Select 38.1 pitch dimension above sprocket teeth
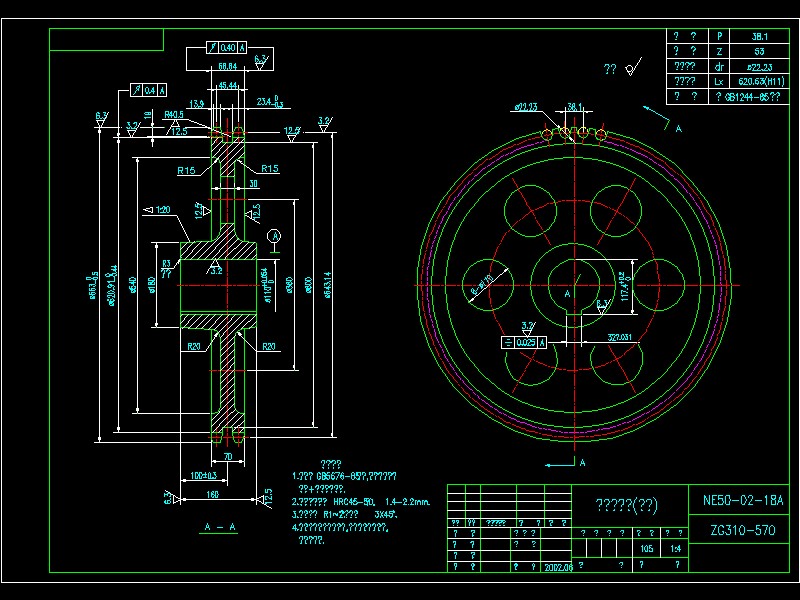Viewport: 800px width, 600px height. 574,107
